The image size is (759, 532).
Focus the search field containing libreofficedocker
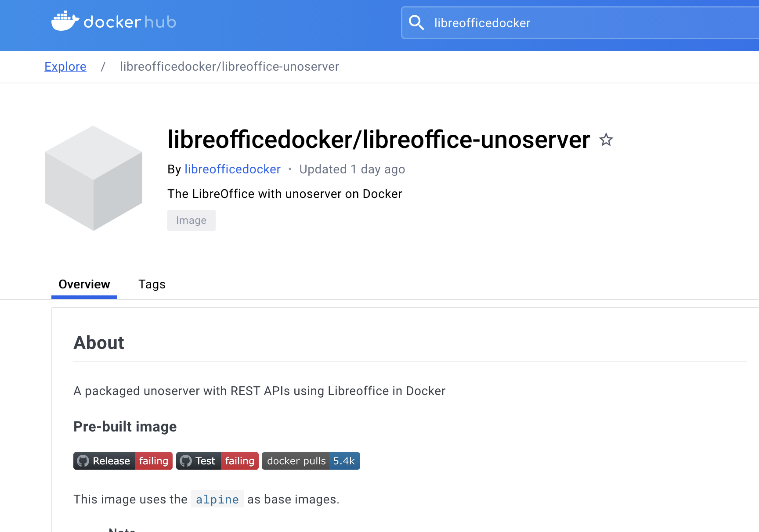[580, 23]
